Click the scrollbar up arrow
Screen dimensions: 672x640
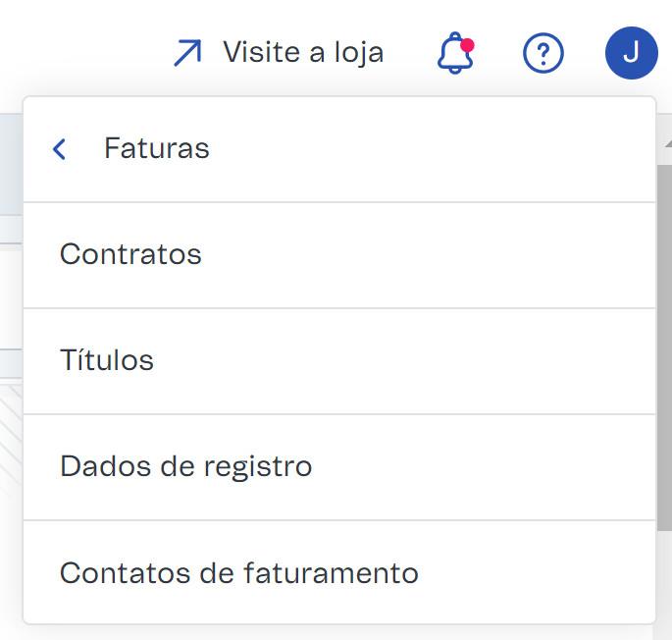pyautogui.click(x=667, y=143)
